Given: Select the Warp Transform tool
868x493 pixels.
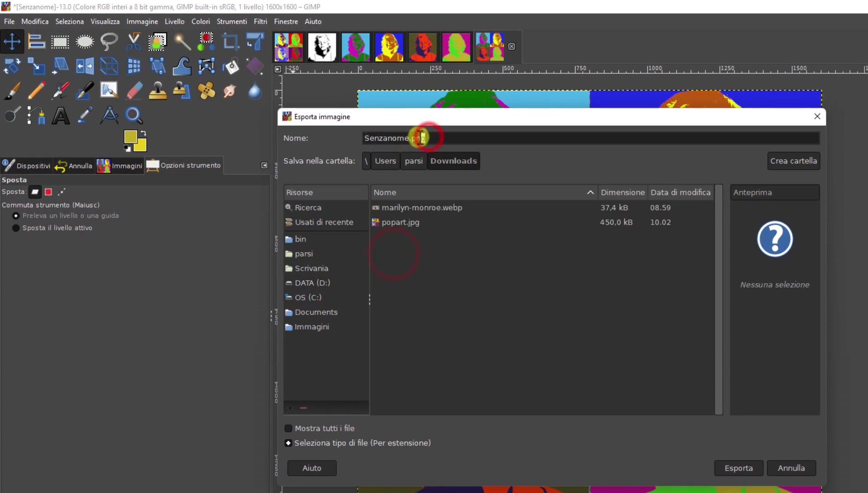Looking at the screenshot, I should [x=182, y=66].
